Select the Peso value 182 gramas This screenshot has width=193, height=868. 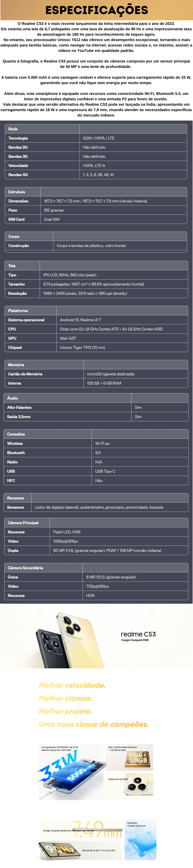point(54,210)
